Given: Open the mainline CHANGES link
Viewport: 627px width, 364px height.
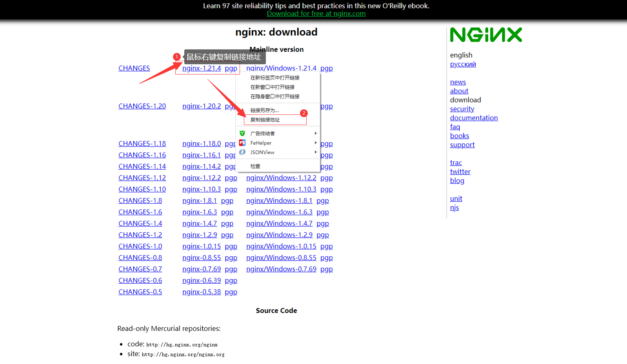Looking at the screenshot, I should pos(134,68).
